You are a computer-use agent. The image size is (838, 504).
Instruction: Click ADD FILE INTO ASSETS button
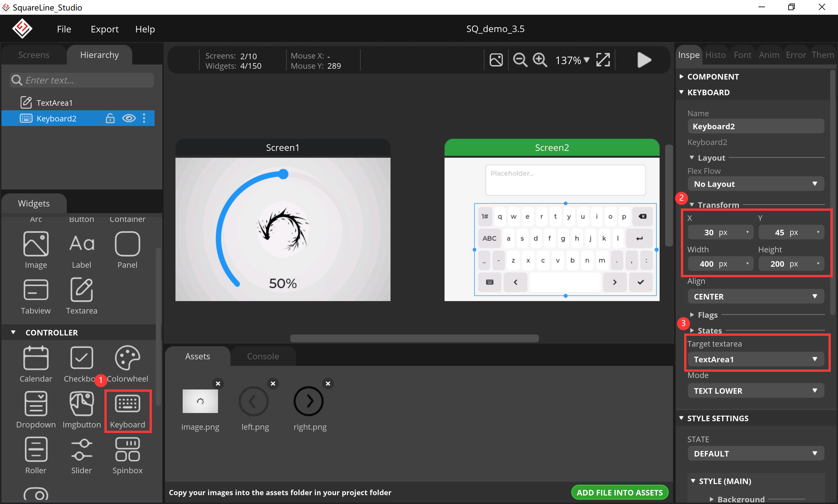pos(620,493)
